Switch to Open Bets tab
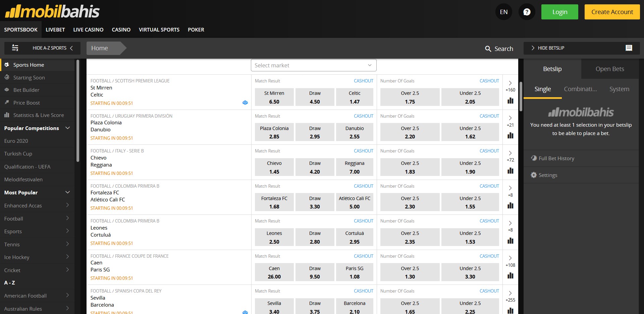The width and height of the screenshot is (644, 314). [x=610, y=69]
